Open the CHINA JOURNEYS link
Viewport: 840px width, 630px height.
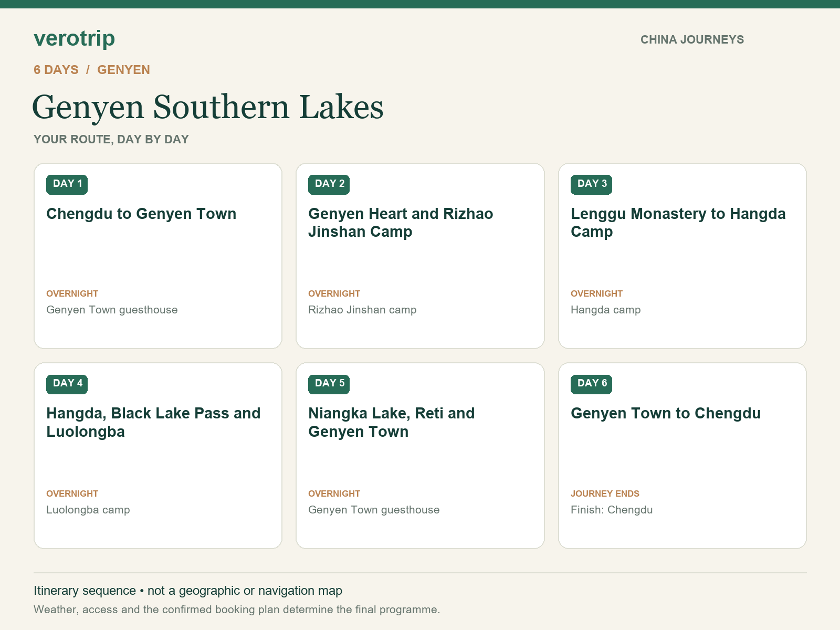pos(692,40)
